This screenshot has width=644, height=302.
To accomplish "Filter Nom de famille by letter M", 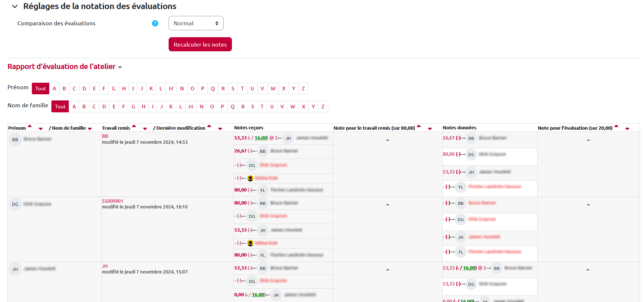I will point(191,107).
